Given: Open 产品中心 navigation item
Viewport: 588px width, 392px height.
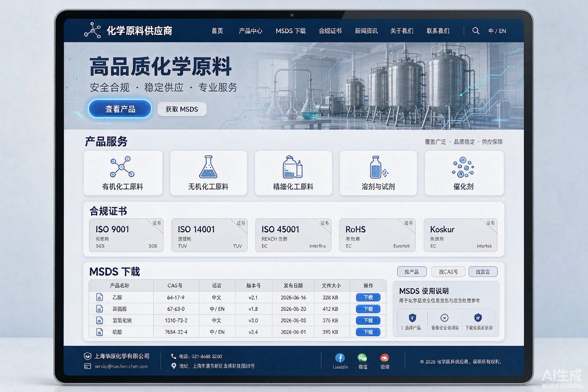Looking at the screenshot, I should click(250, 31).
